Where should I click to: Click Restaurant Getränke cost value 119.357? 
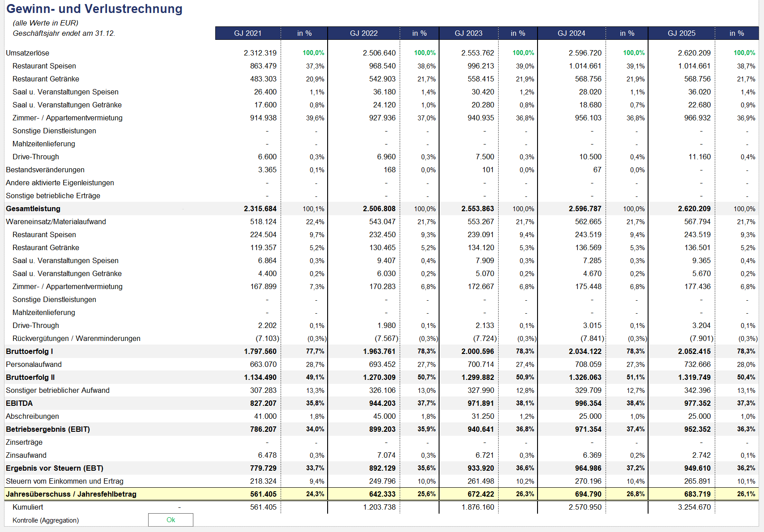pos(263,247)
